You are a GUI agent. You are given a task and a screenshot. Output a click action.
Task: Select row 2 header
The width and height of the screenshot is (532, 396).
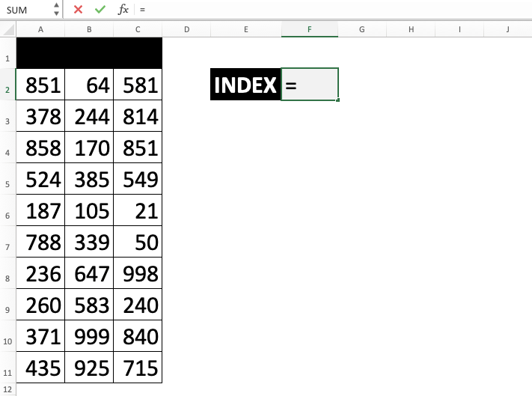coord(7,85)
